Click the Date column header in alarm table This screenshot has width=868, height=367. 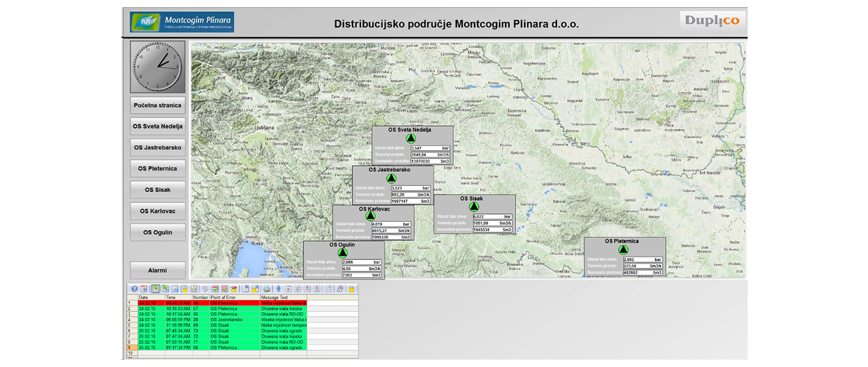151,297
